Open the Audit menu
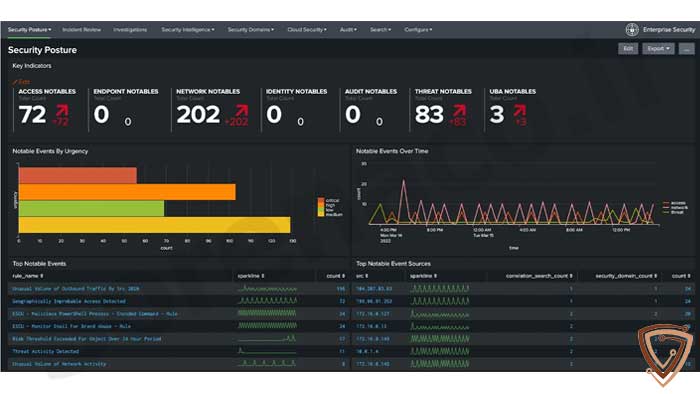 coord(348,29)
